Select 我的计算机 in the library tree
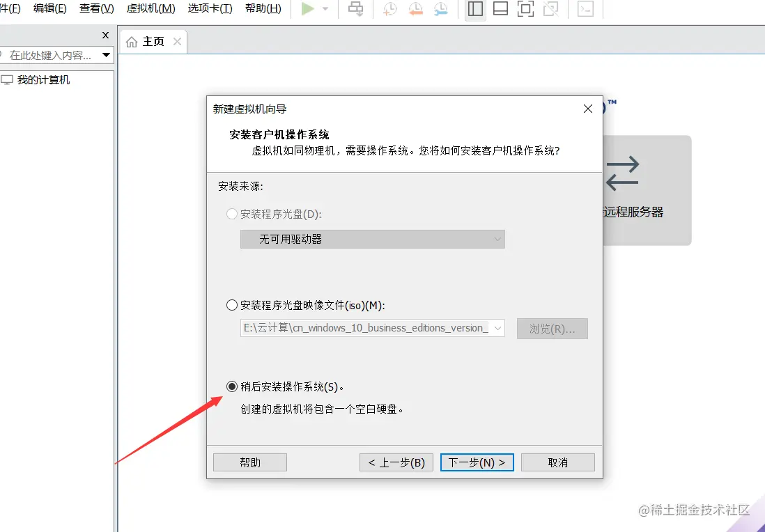Image resolution: width=765 pixels, height=532 pixels. coord(43,80)
